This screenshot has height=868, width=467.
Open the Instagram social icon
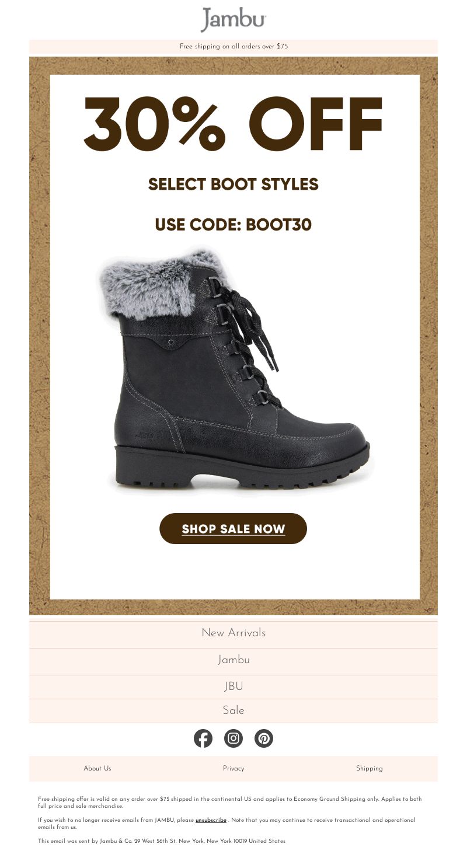point(233,738)
